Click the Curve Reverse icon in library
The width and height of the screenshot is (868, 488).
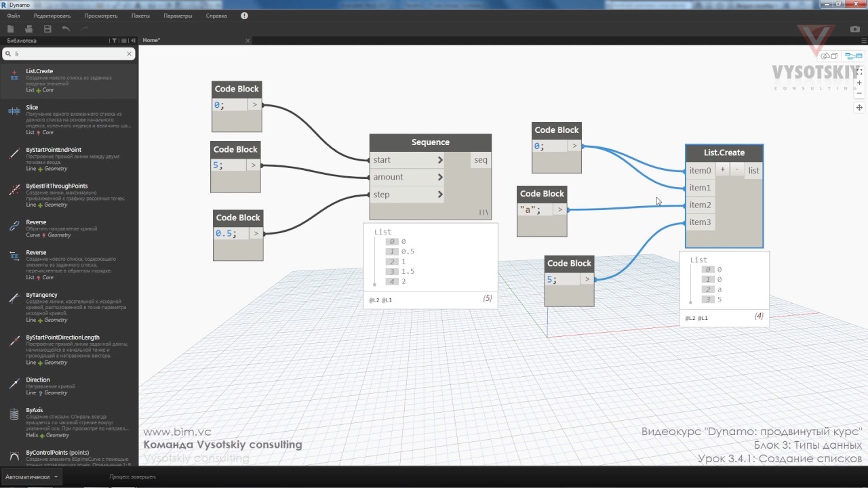coord(14,228)
